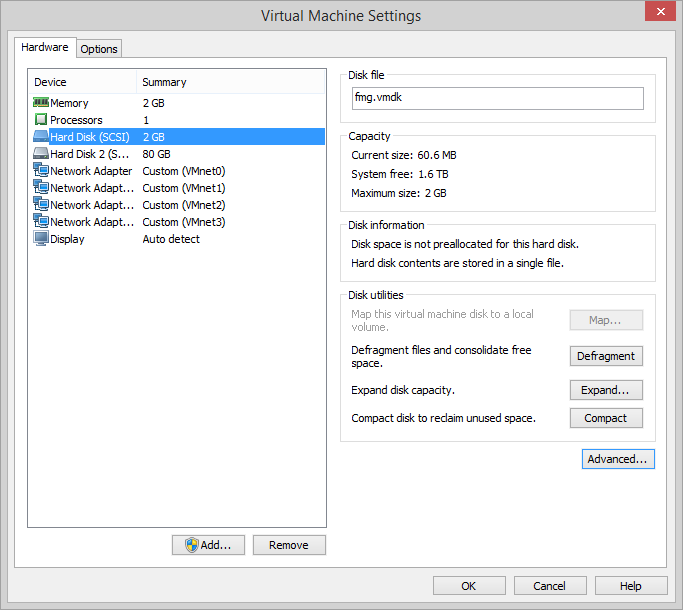Click the fmg.vmdk disk file field
Image resolution: width=683 pixels, height=610 pixels.
[x=496, y=98]
